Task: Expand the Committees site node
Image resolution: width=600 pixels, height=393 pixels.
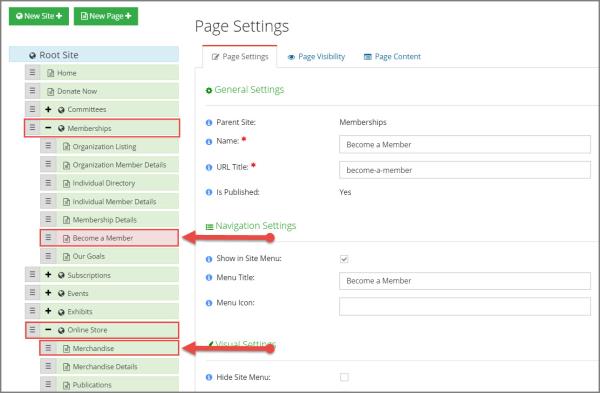Action: (48, 109)
